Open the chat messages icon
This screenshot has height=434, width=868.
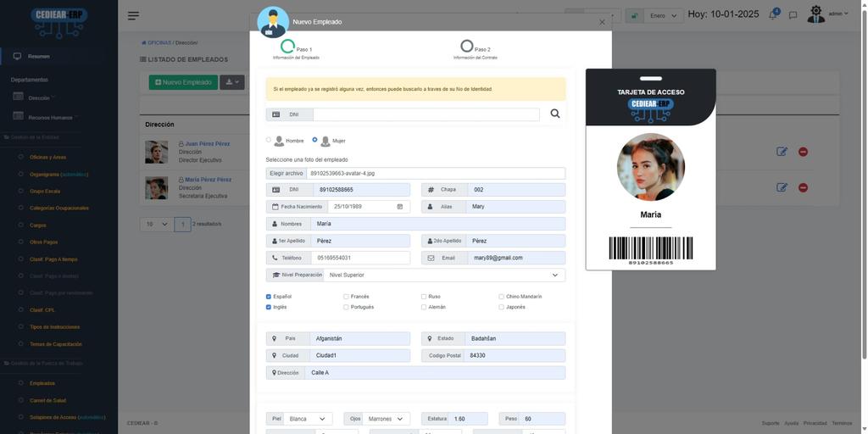coord(793,15)
